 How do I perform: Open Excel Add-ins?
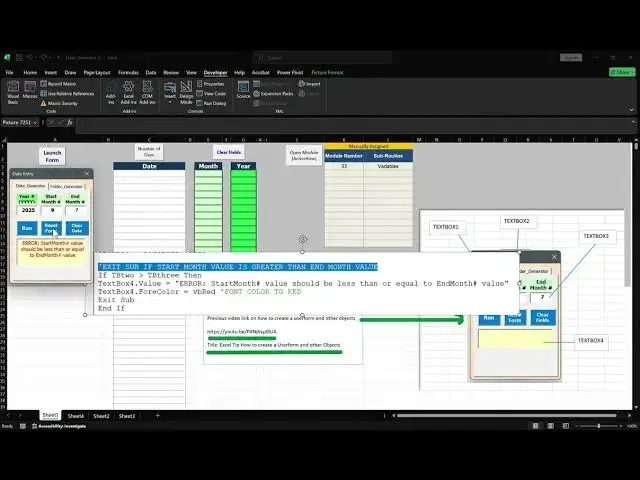[129, 93]
